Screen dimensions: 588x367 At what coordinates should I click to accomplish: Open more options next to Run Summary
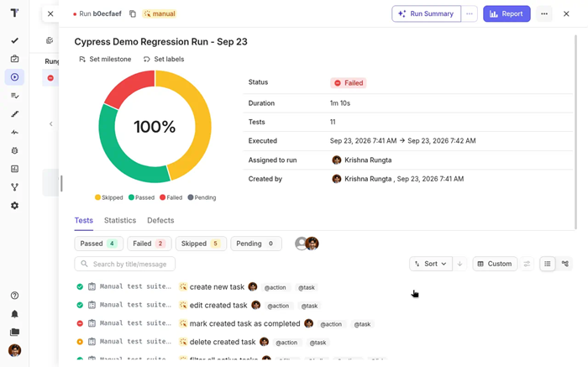point(469,14)
